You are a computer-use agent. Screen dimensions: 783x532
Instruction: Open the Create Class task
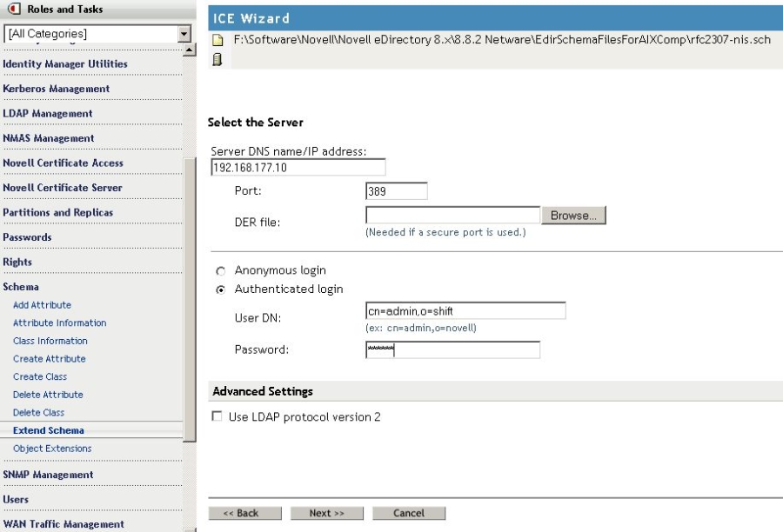point(40,377)
